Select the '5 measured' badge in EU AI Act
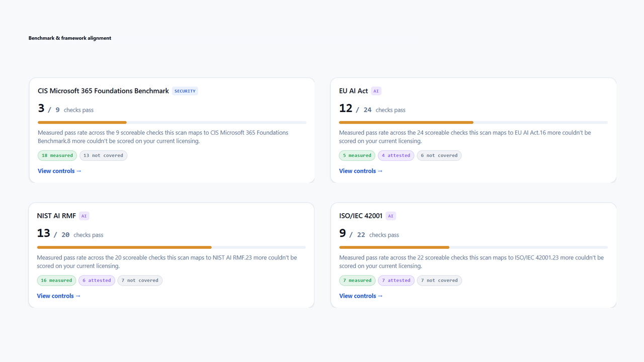This screenshot has width=644, height=362. tap(357, 155)
